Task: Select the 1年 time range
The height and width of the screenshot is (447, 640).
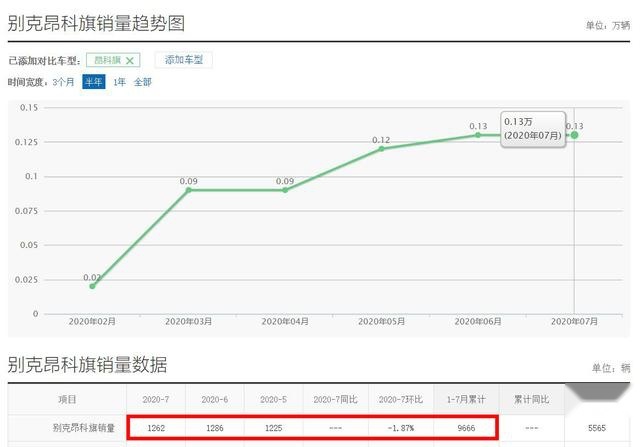Action: click(119, 82)
